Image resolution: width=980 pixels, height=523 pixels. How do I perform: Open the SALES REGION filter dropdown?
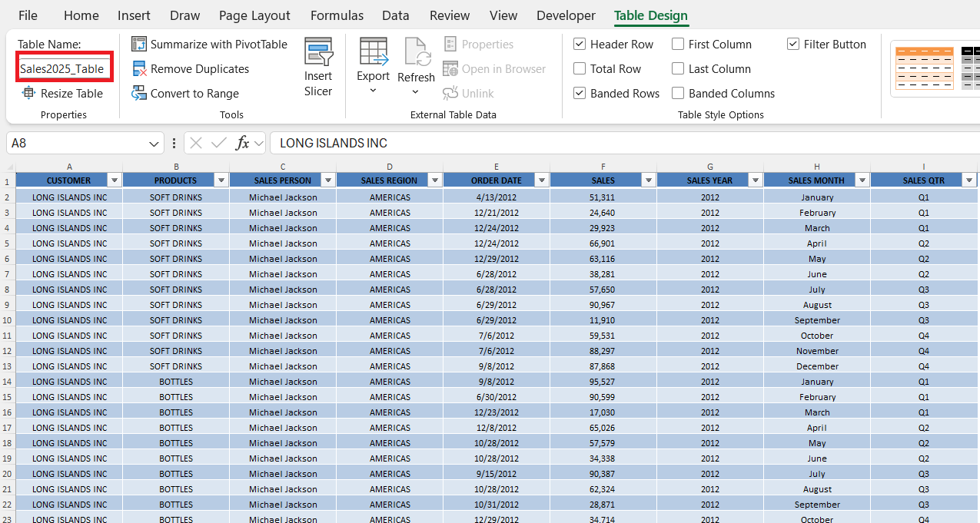pos(435,180)
